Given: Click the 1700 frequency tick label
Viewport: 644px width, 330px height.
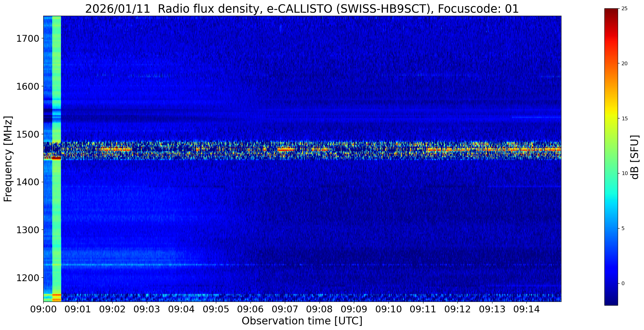Looking at the screenshot, I should [x=28, y=39].
